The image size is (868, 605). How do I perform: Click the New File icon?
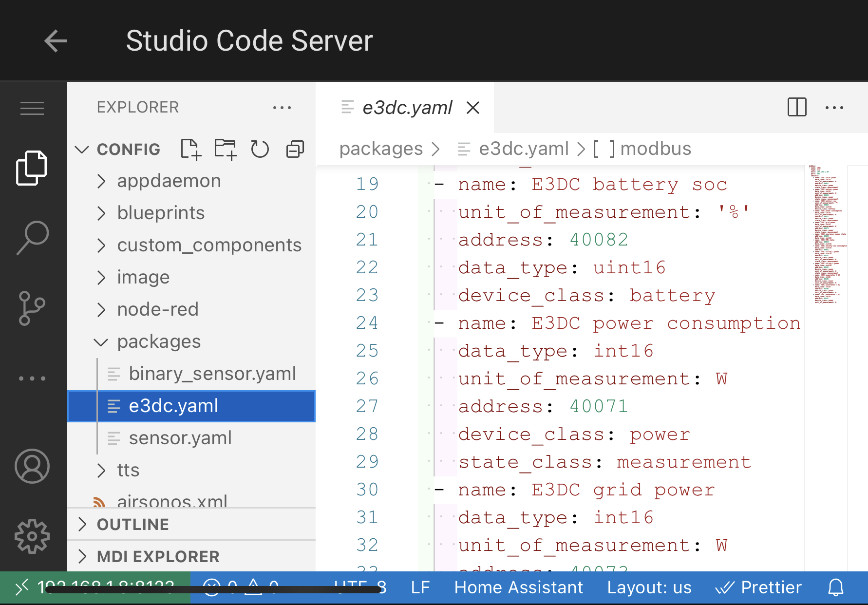pyautogui.click(x=190, y=149)
